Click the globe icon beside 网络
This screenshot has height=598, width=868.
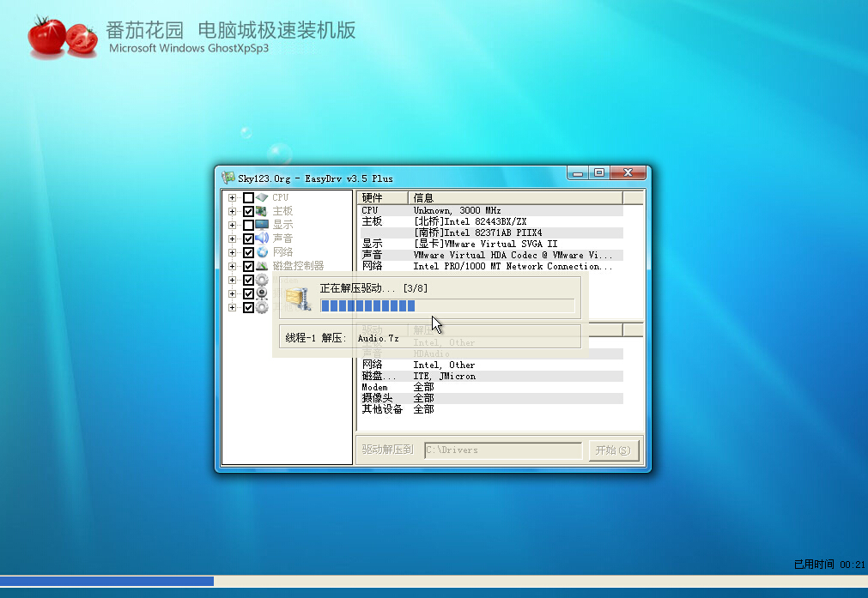tap(262, 252)
